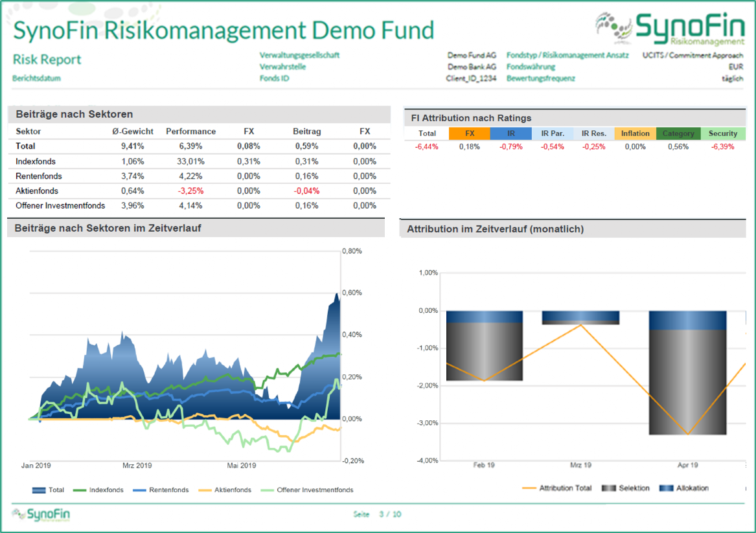Click the SynoFin Risikomanagement logo in the header

[x=670, y=28]
